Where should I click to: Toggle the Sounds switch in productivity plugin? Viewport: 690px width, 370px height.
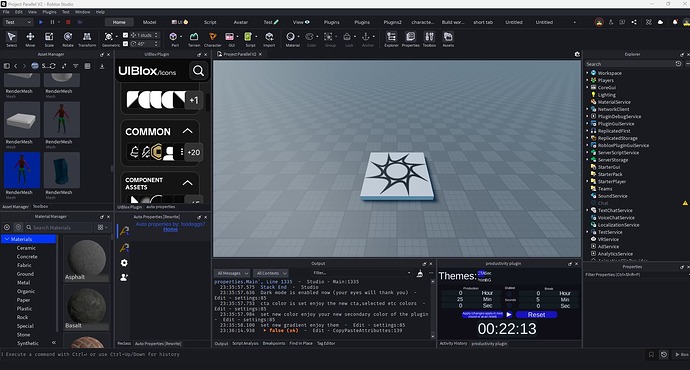coord(510,305)
